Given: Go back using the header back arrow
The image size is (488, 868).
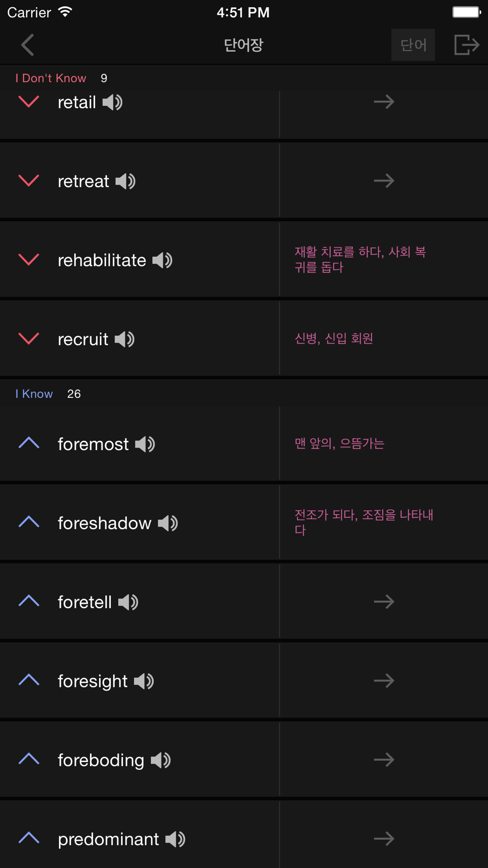Looking at the screenshot, I should click(28, 45).
